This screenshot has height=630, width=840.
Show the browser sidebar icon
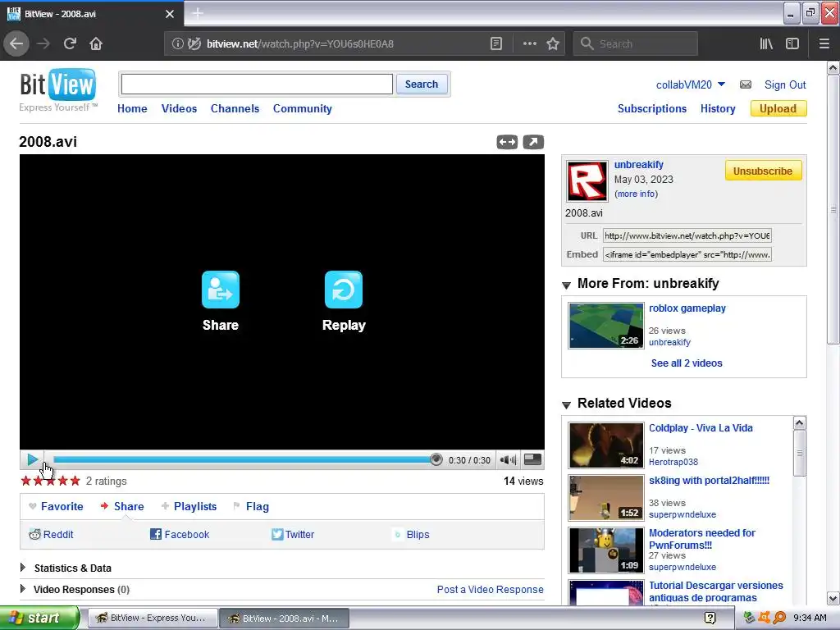click(x=792, y=44)
